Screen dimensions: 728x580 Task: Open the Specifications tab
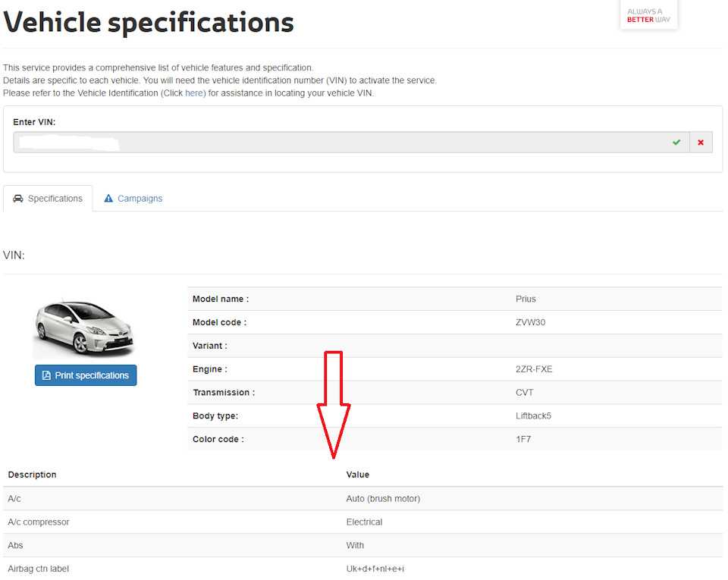point(48,199)
